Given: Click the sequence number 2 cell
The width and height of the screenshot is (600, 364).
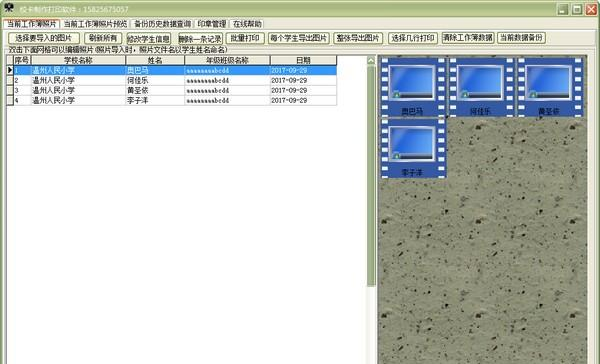Looking at the screenshot, I should [x=22, y=80].
